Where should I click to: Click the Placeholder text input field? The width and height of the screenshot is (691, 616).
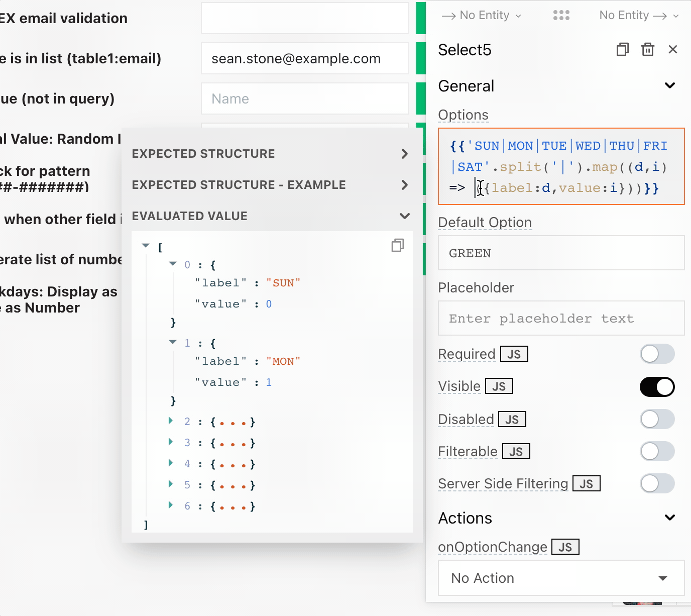click(561, 319)
